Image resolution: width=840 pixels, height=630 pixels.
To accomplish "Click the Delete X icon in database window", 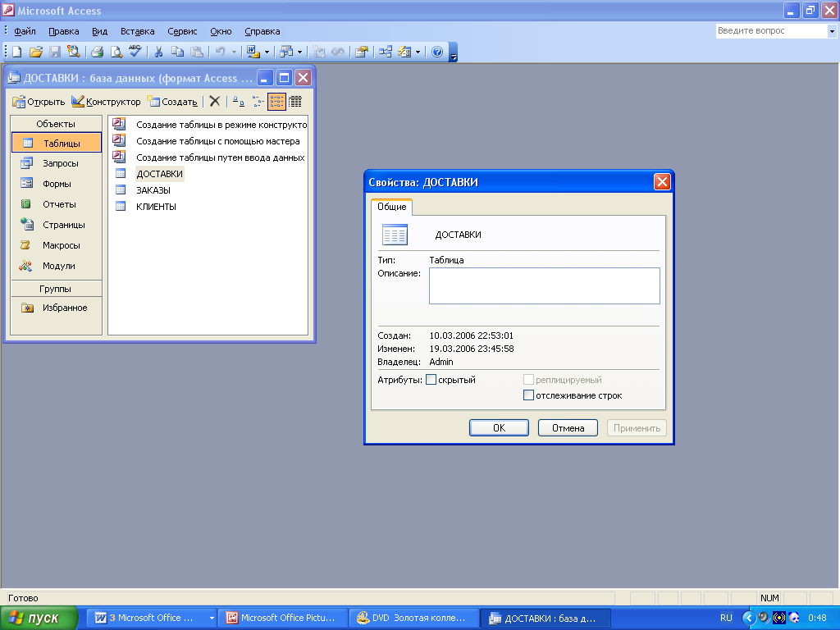I will click(215, 101).
